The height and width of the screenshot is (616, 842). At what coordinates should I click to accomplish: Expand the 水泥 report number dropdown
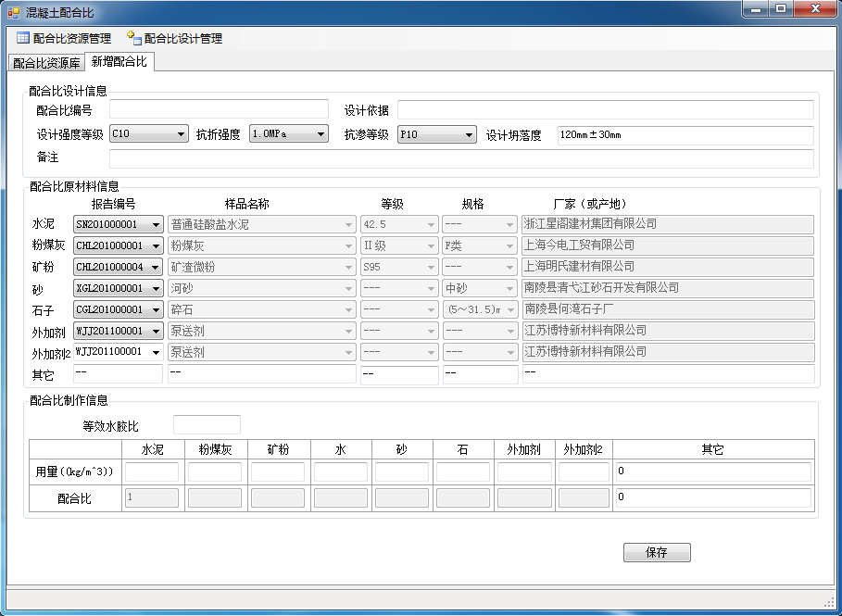coord(155,224)
